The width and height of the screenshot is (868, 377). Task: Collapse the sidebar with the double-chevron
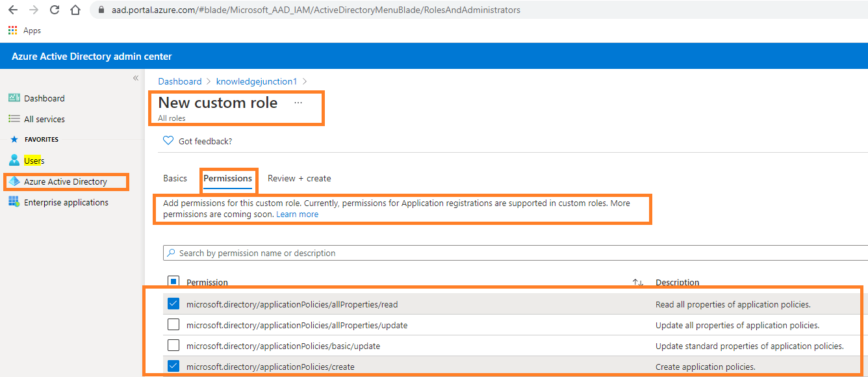tap(135, 77)
